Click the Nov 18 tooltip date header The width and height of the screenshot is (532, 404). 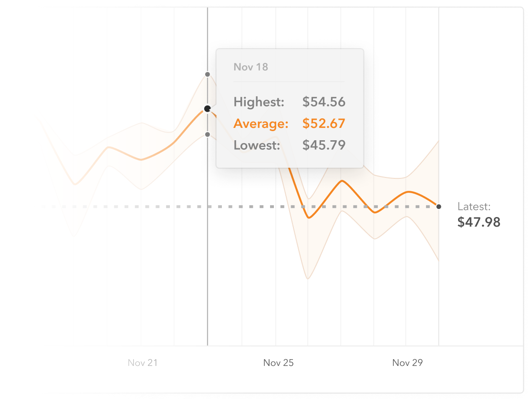click(x=250, y=67)
